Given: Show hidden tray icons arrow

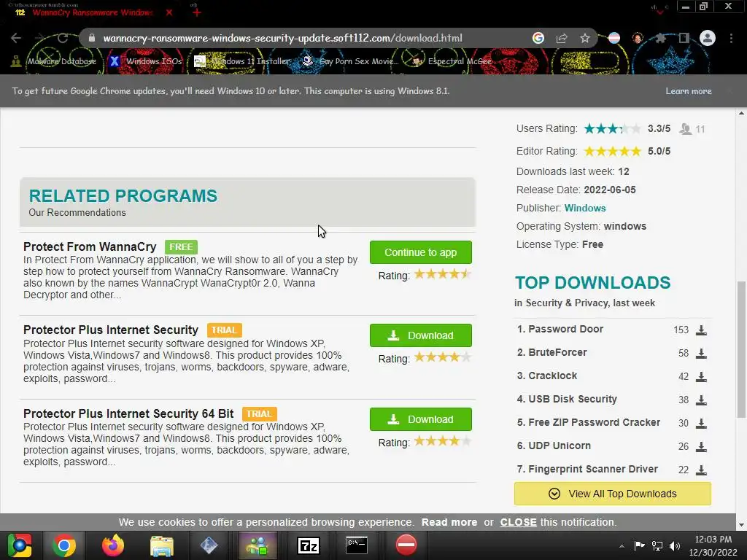Looking at the screenshot, I should tap(622, 546).
